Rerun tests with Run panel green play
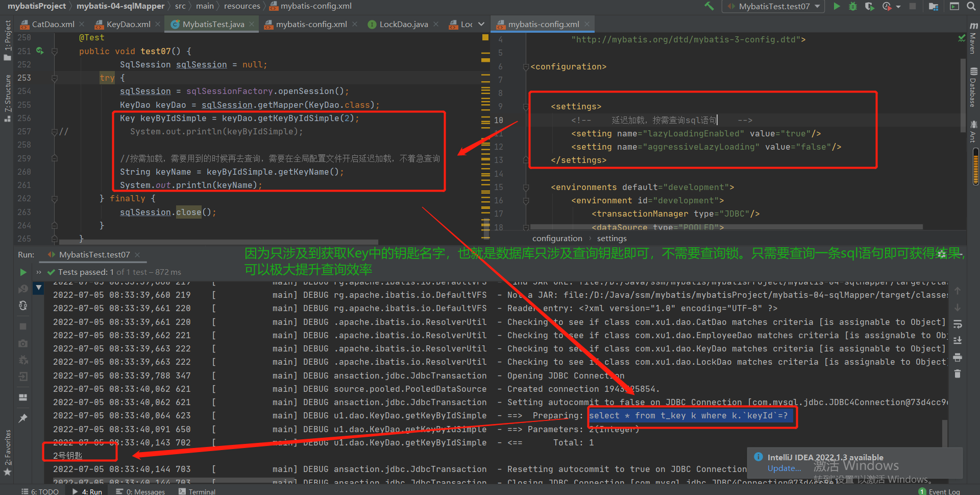 [23, 272]
